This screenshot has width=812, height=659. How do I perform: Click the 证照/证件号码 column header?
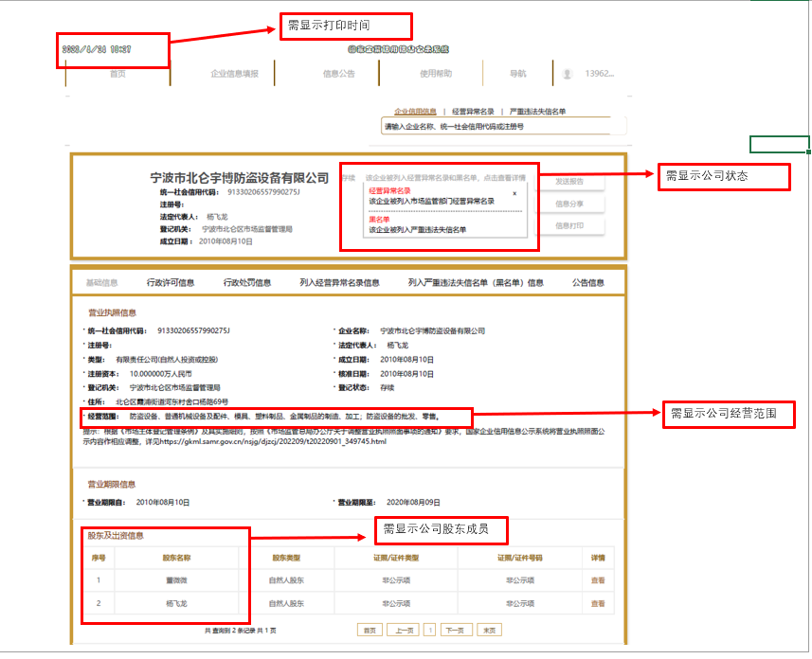coord(520,558)
